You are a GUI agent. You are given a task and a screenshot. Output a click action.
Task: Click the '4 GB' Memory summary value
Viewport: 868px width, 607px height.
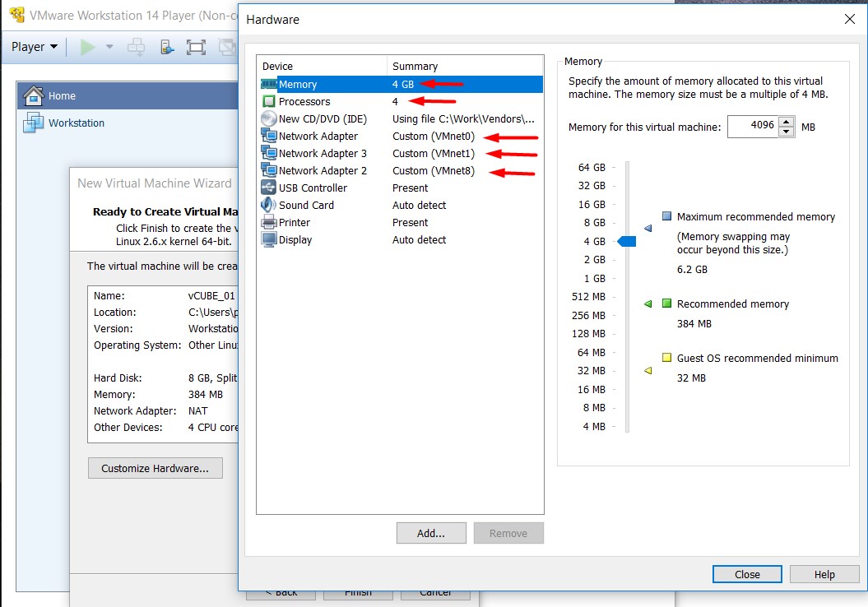[x=403, y=84]
